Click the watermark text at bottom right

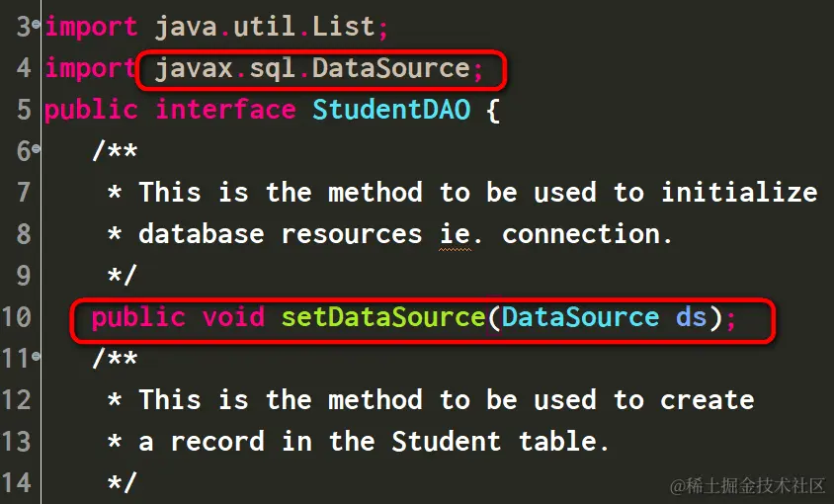click(x=747, y=485)
